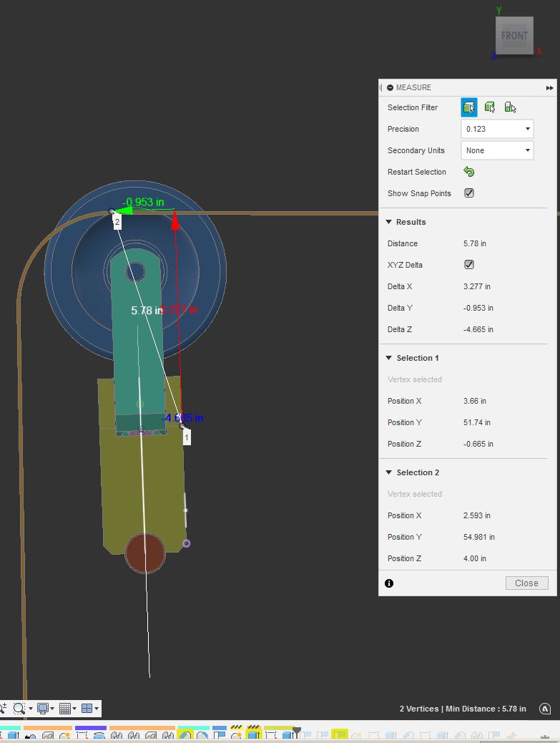Click the circled A icon in status bar
The image size is (560, 743).
click(545, 709)
